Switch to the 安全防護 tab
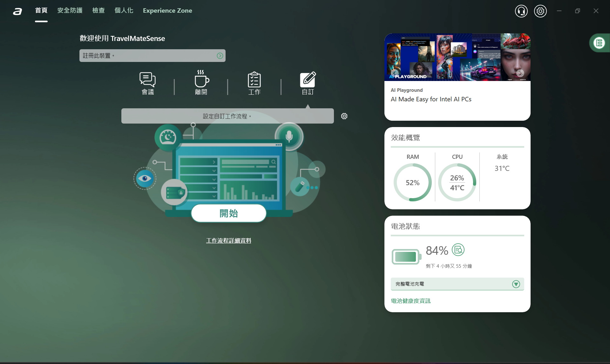Image resolution: width=610 pixels, height=364 pixels. click(70, 10)
